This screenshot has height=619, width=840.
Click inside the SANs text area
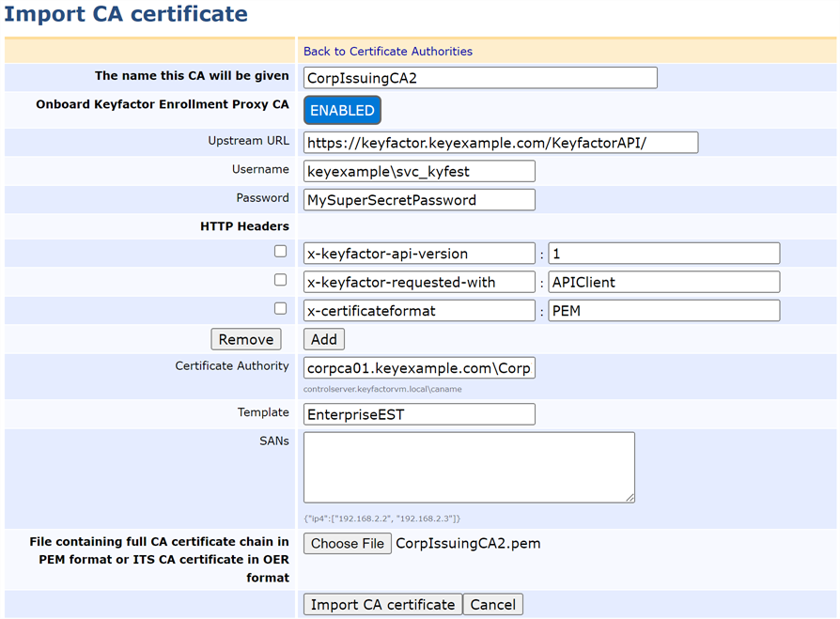(x=469, y=467)
